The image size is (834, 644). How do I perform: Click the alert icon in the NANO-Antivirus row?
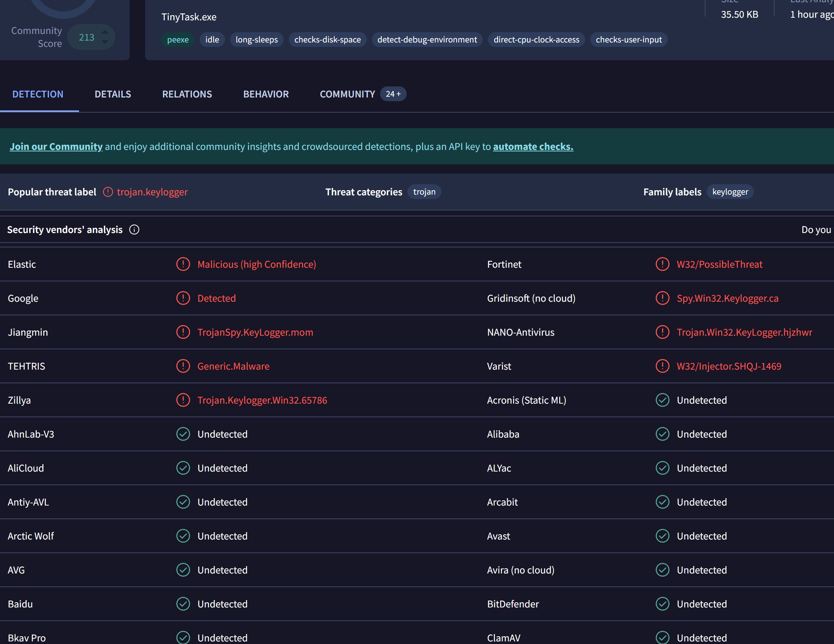pyautogui.click(x=663, y=332)
